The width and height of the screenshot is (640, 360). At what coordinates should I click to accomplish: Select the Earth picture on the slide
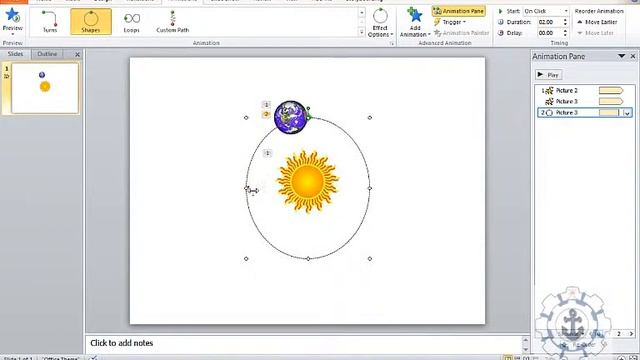290,117
